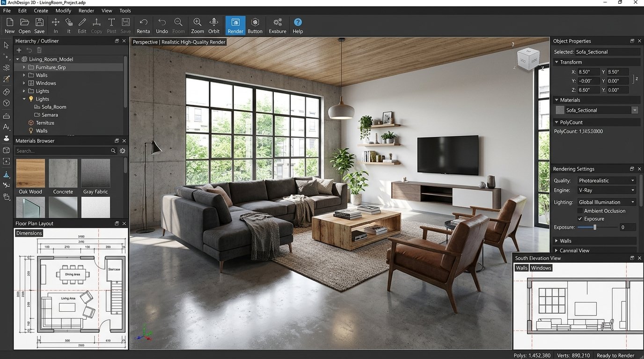Select the pencil Edit tool in the toolbar
Image resolution: width=644 pixels, height=359 pixels.
[82, 22]
